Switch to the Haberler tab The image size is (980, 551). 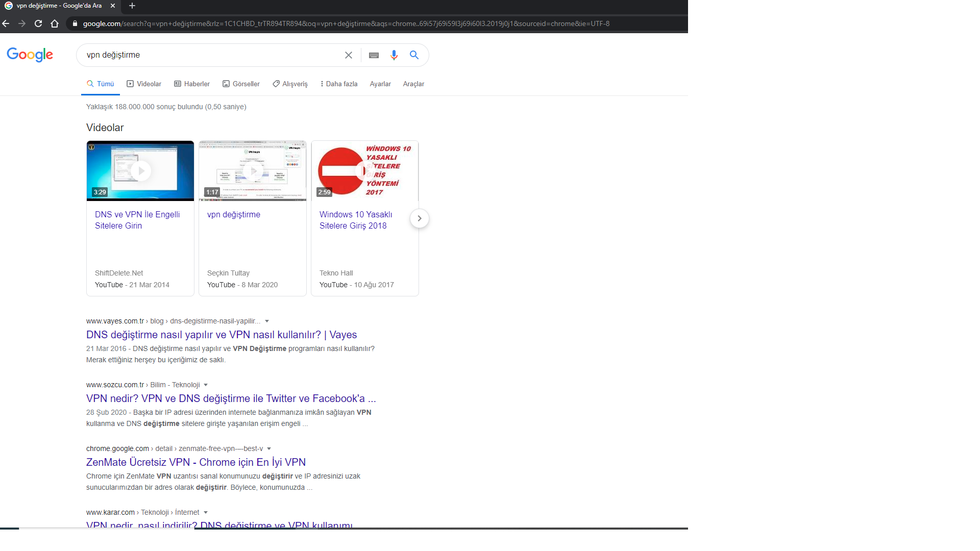click(x=192, y=84)
